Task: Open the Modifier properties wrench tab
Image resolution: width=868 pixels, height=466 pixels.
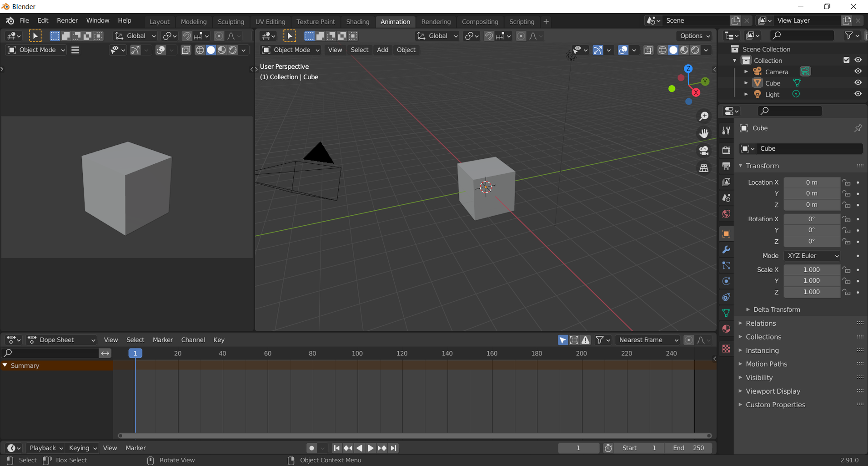Action: pyautogui.click(x=726, y=250)
